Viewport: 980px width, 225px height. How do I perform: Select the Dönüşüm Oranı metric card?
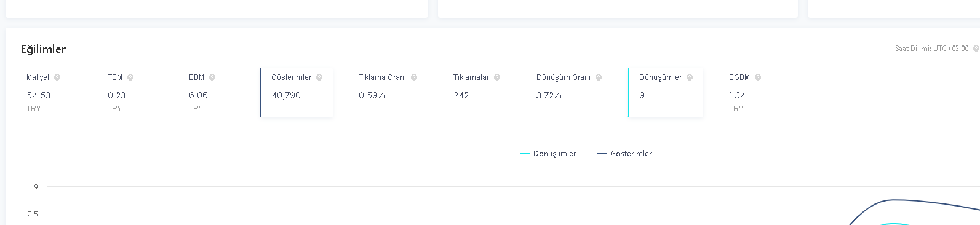coord(572,93)
